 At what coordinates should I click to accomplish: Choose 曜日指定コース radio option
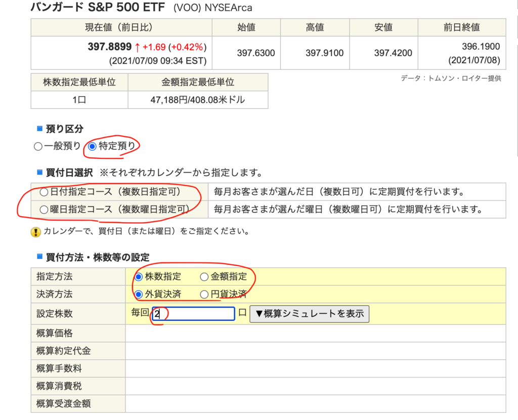pyautogui.click(x=44, y=209)
